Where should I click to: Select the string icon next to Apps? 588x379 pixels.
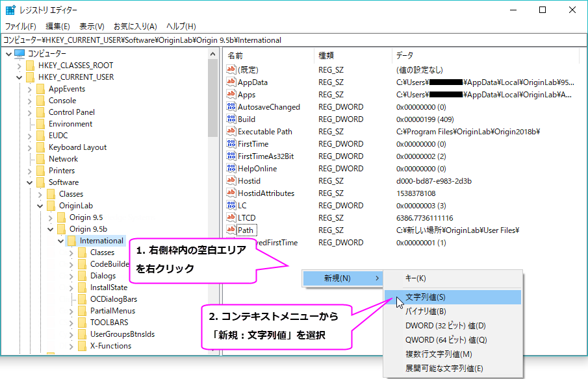point(231,94)
